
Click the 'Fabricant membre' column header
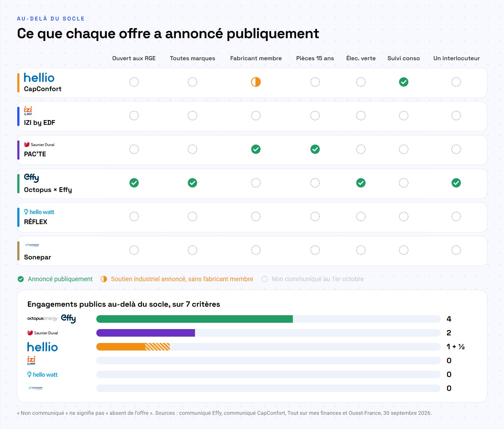tap(256, 58)
